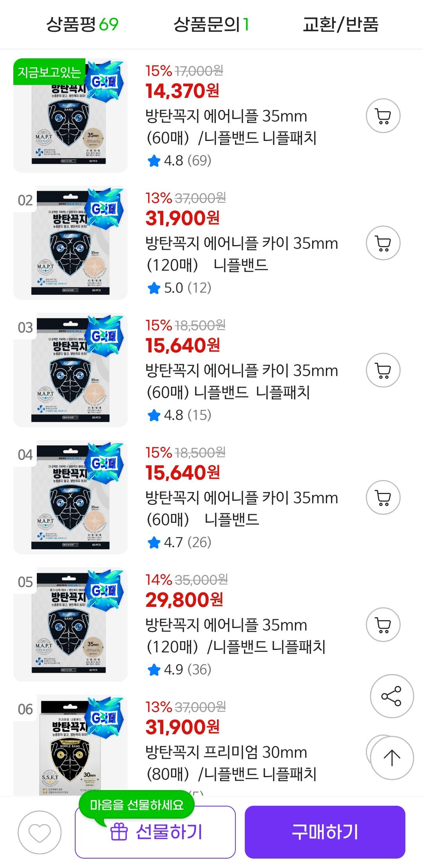
Task: Open the 교환/반품 tab
Action: coord(340,25)
